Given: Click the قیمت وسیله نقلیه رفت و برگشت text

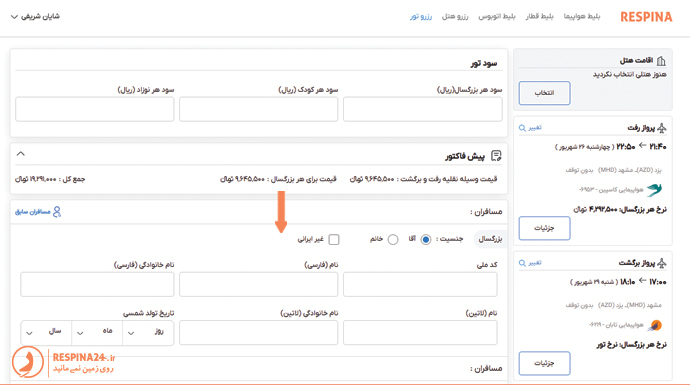Looking at the screenshot, I should pyautogui.click(x=423, y=179).
